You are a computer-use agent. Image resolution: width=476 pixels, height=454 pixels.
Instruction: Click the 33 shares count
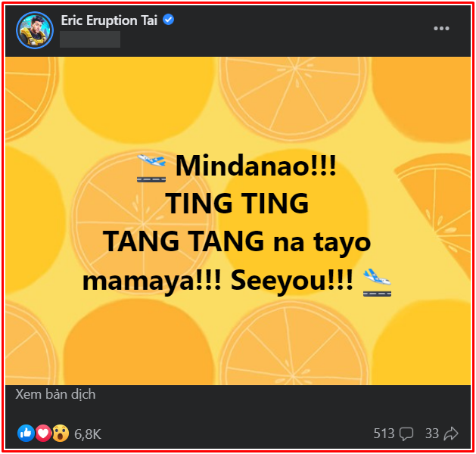[432, 434]
